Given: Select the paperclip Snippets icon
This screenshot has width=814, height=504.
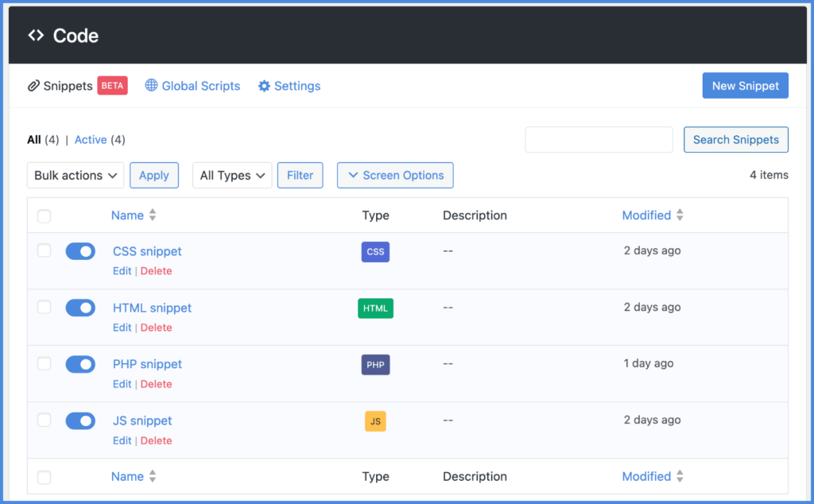Looking at the screenshot, I should point(33,85).
